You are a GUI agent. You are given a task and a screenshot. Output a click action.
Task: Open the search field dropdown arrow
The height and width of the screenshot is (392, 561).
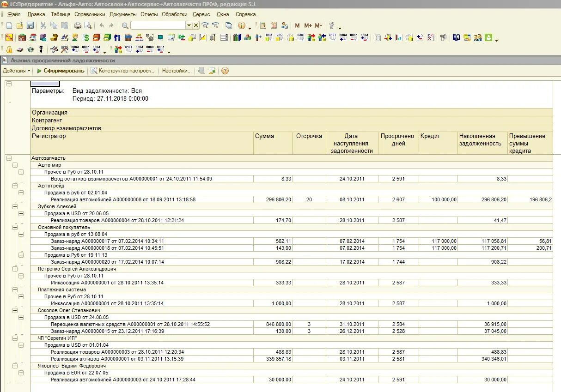click(x=189, y=25)
